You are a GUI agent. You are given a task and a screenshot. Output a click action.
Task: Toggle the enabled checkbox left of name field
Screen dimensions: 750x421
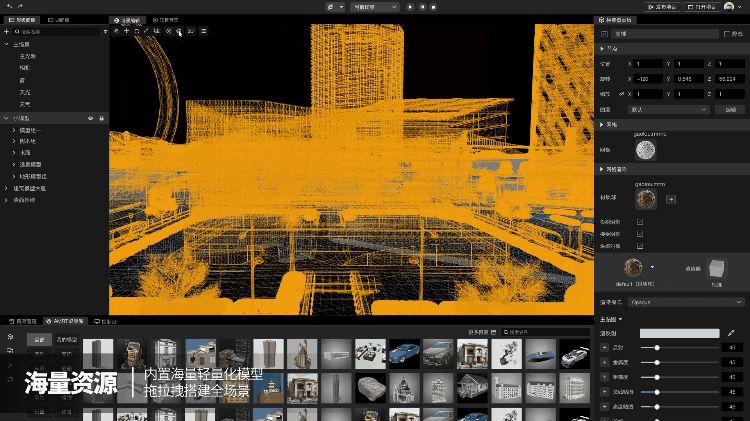(x=604, y=34)
